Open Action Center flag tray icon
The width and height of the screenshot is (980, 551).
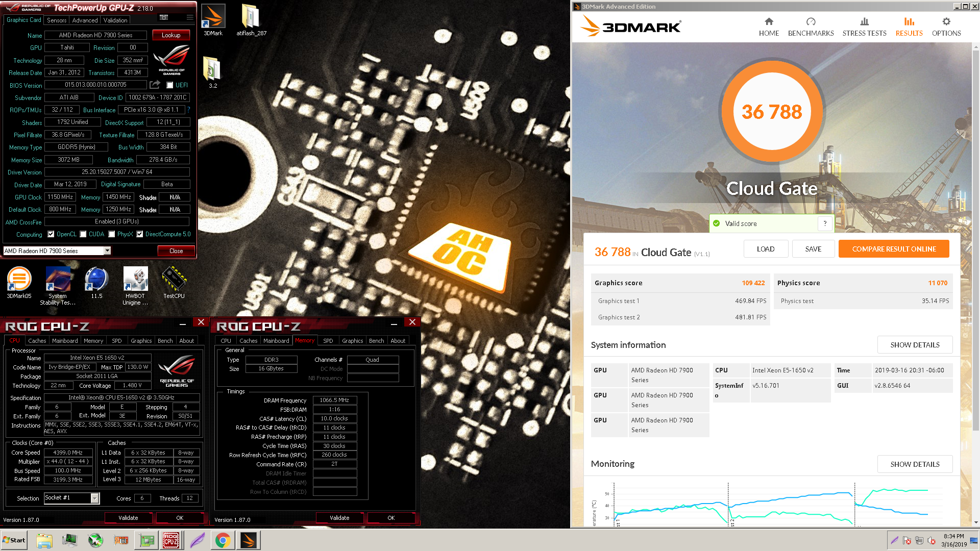(906, 541)
